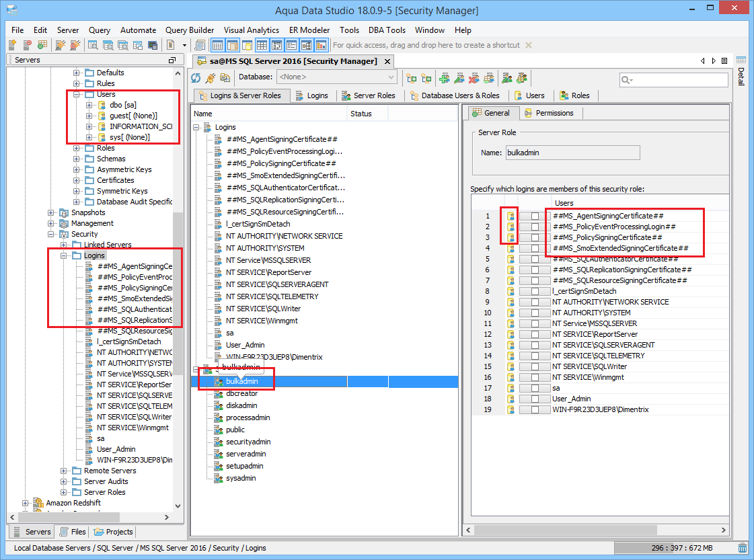
Task: Click the Status column header
Action: click(367, 114)
